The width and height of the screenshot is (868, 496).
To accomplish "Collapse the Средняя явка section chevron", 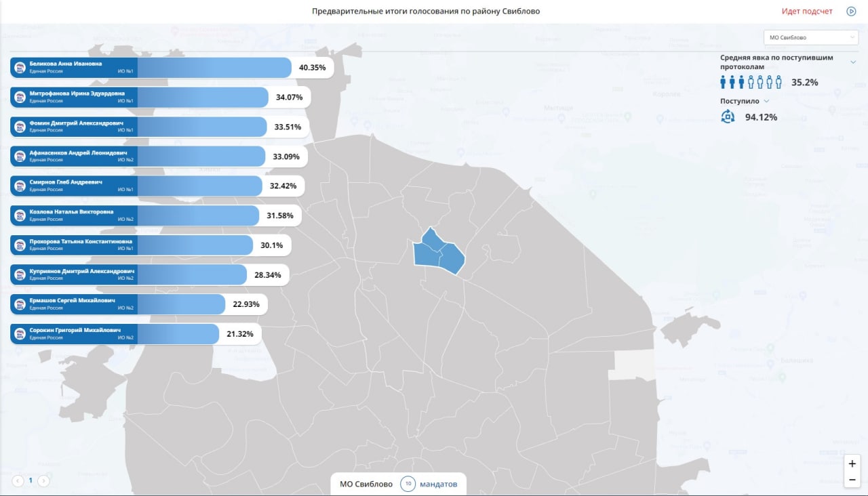I will point(853,62).
